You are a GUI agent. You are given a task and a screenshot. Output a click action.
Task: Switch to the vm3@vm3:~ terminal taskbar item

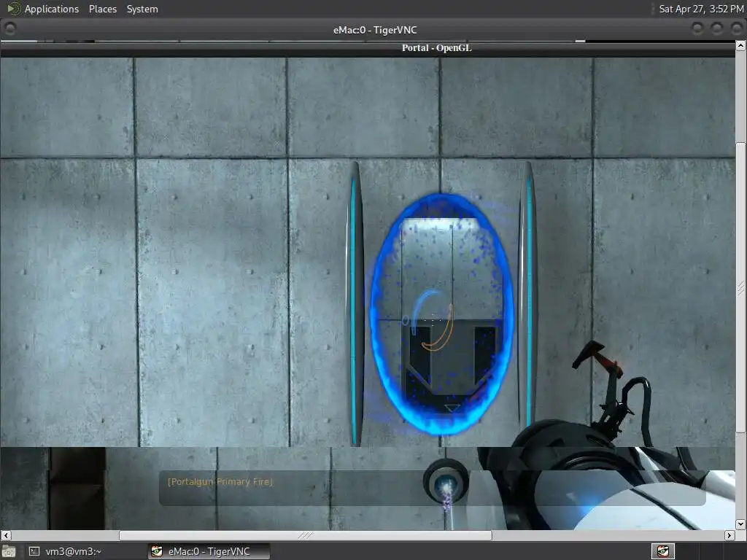point(66,551)
